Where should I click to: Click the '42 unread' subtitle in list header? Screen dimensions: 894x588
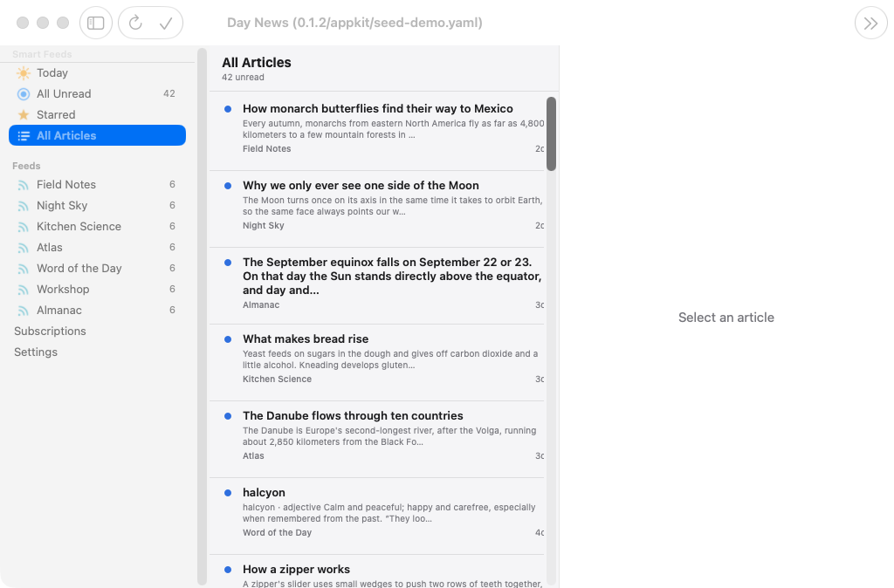[243, 78]
